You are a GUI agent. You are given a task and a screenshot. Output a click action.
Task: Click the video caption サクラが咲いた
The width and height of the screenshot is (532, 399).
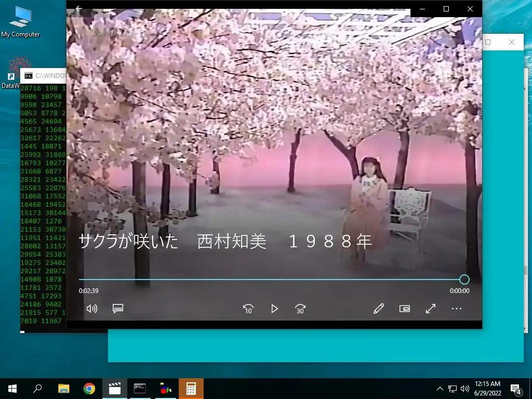(128, 242)
